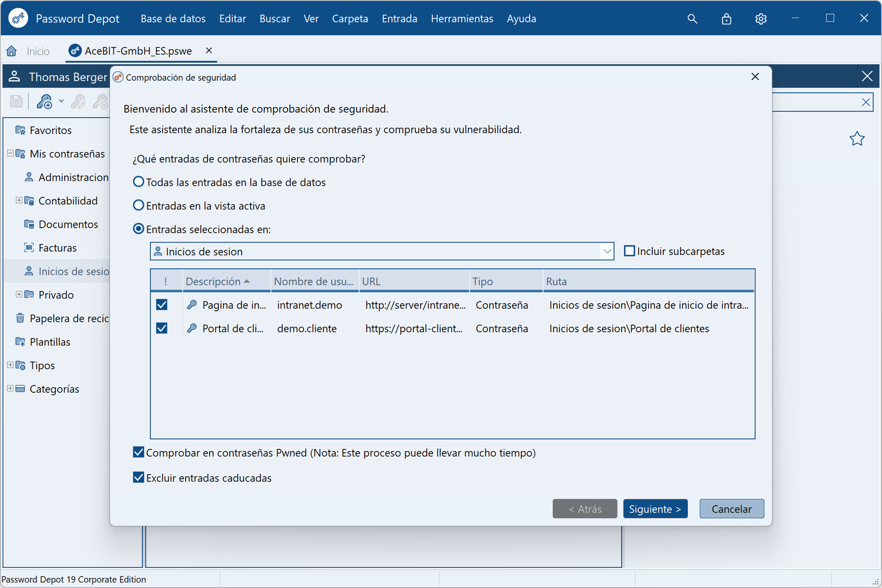The image size is (882, 588).
Task: Expand the Contabilidad tree node
Action: coord(19,200)
